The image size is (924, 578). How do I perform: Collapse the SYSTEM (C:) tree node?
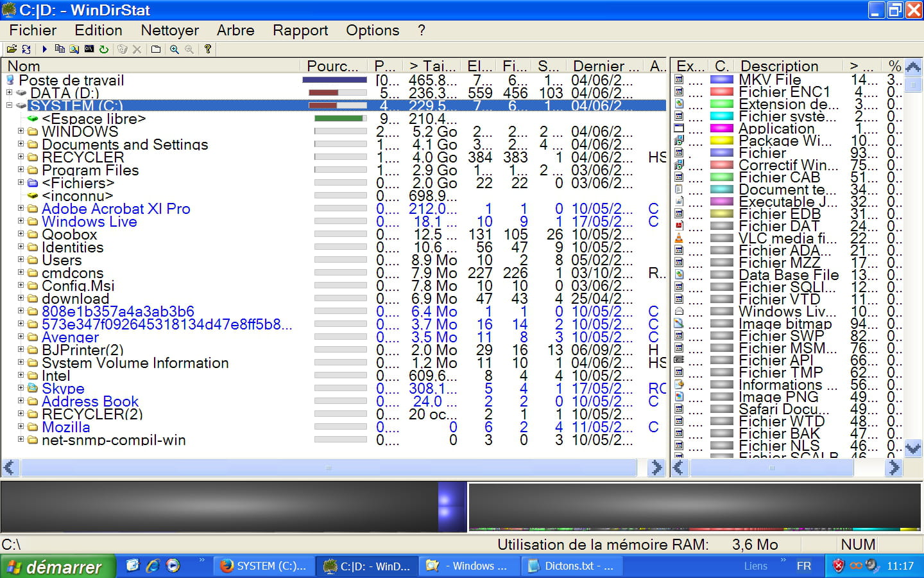9,105
